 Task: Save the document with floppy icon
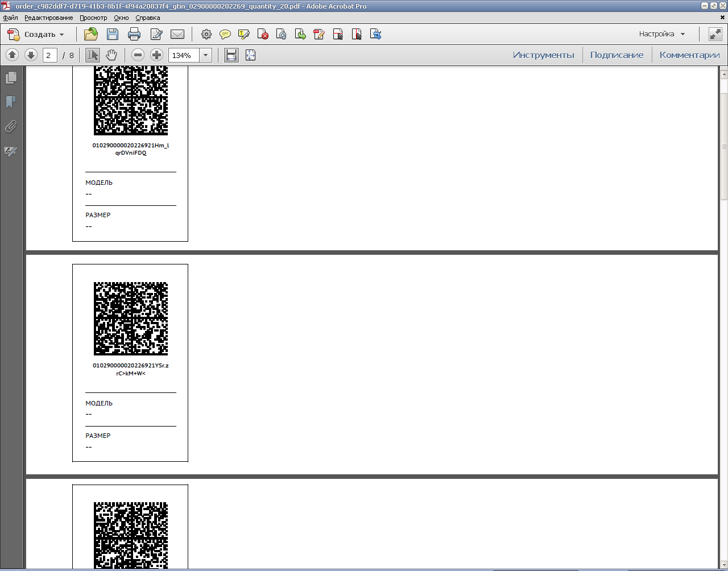tap(113, 34)
